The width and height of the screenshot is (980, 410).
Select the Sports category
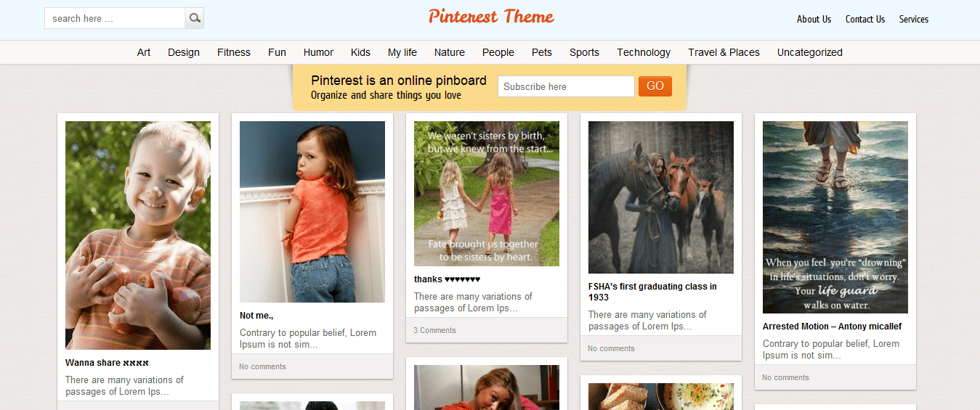584,52
